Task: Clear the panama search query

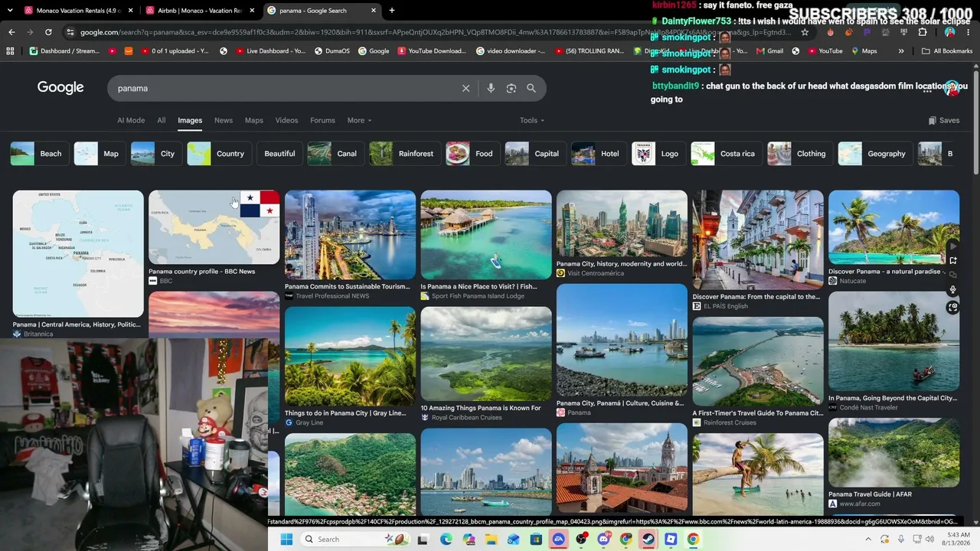Action: coord(465,88)
